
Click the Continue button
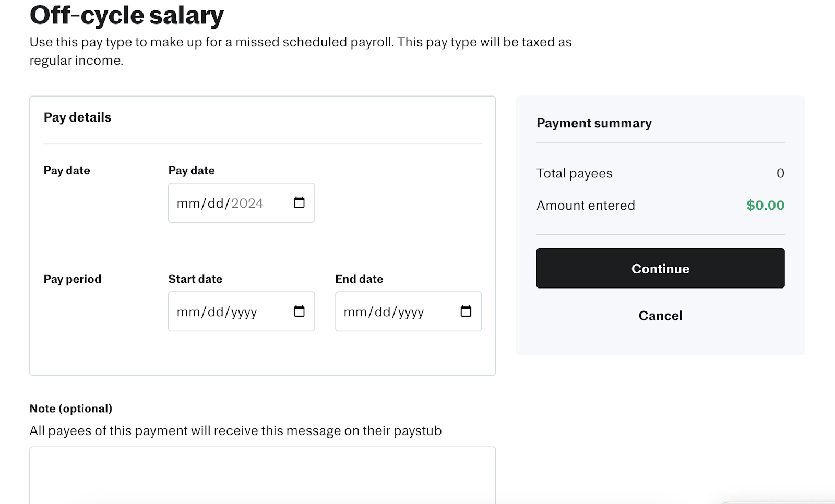coord(660,268)
